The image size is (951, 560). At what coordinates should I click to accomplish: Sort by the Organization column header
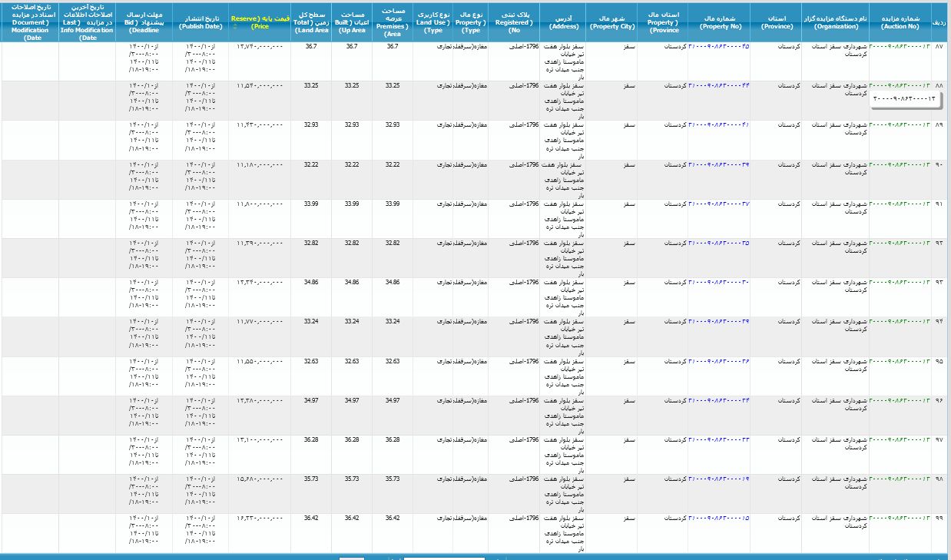(x=835, y=21)
